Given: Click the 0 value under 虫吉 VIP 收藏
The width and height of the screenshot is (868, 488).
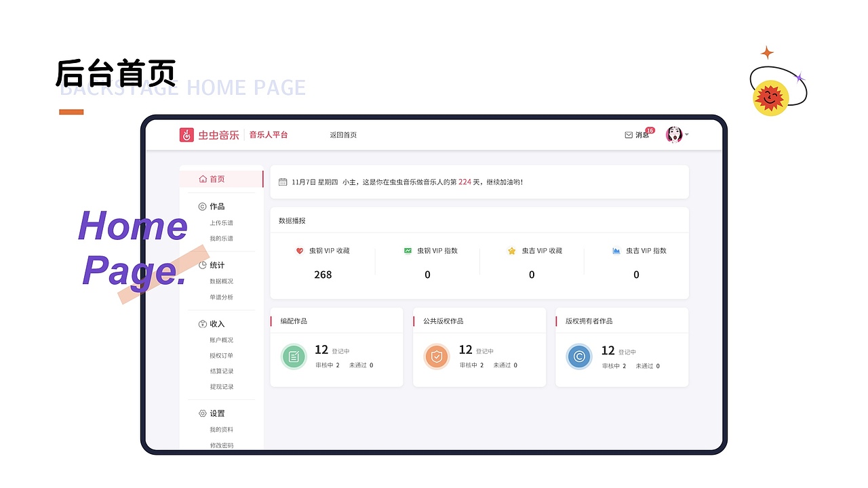Looking at the screenshot, I should point(532,274).
